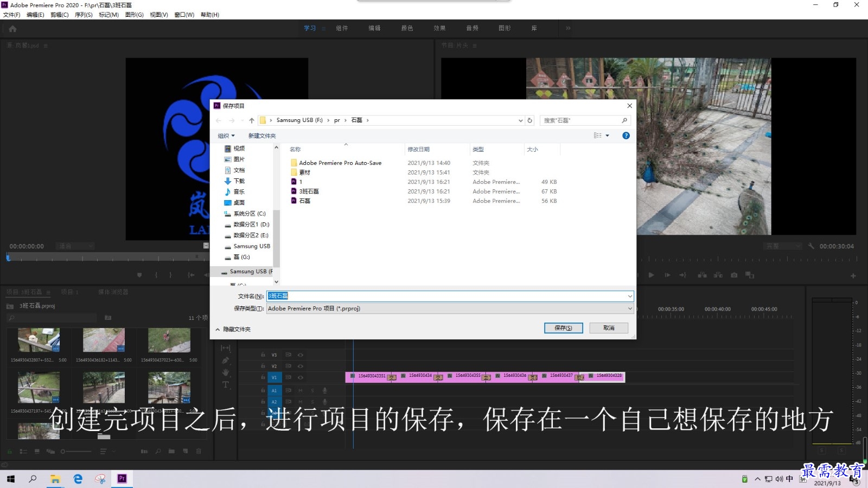Click the 保存(S) button
868x488 pixels.
(x=564, y=328)
